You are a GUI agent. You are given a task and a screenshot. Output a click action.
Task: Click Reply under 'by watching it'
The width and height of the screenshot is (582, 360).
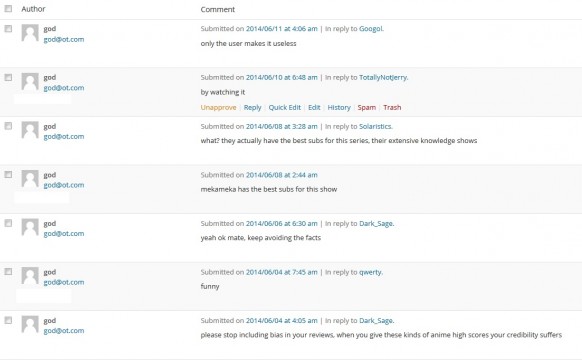coord(252,108)
